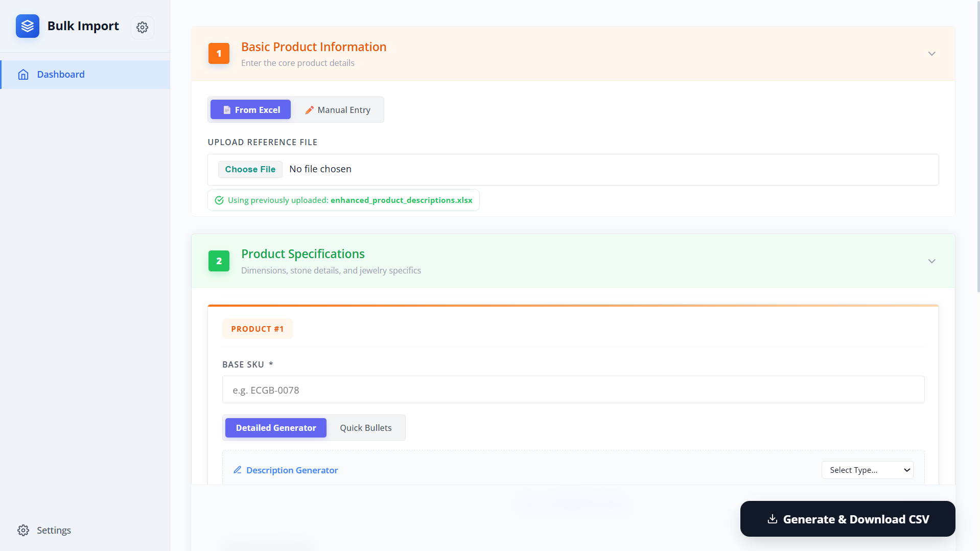Click the home icon next to Dashboard
Viewport: 980px width, 551px height.
click(x=24, y=74)
